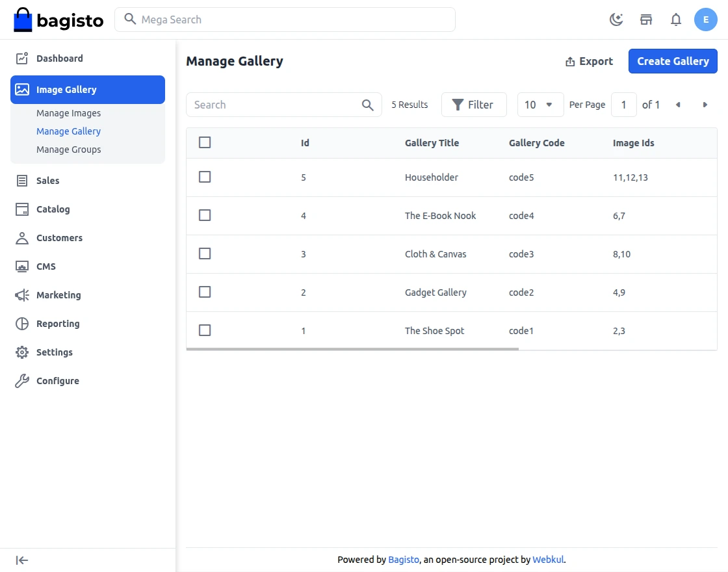Open notifications via the bell icon
728x572 pixels.
pyautogui.click(x=676, y=19)
